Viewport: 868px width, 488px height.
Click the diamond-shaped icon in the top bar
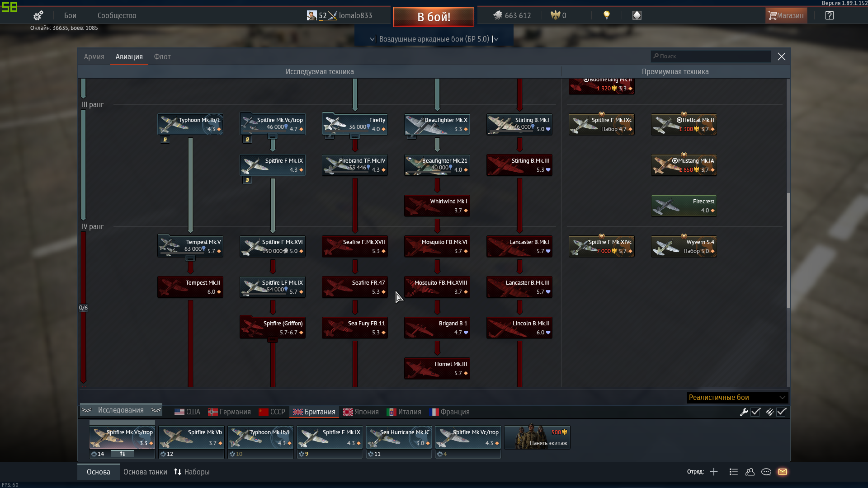(x=637, y=15)
